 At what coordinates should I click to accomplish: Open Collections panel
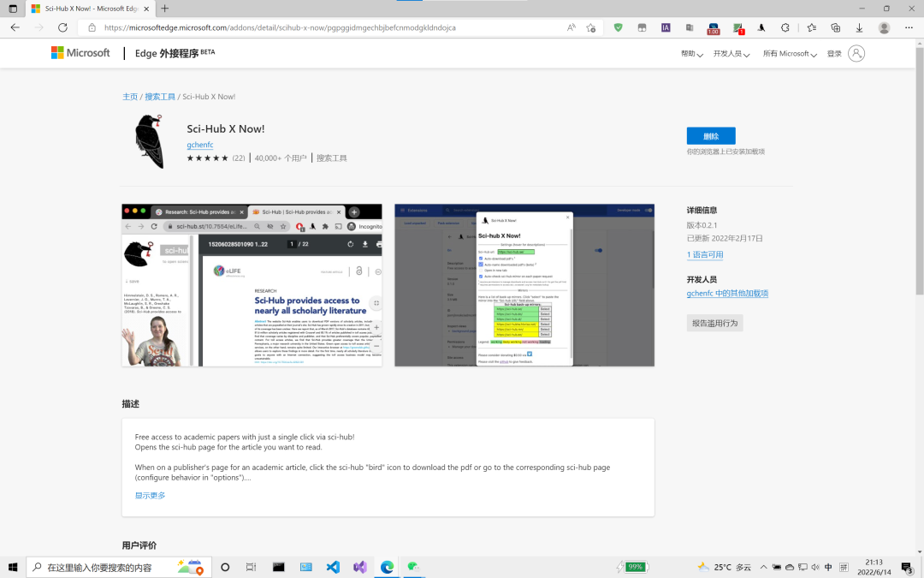[x=836, y=27]
